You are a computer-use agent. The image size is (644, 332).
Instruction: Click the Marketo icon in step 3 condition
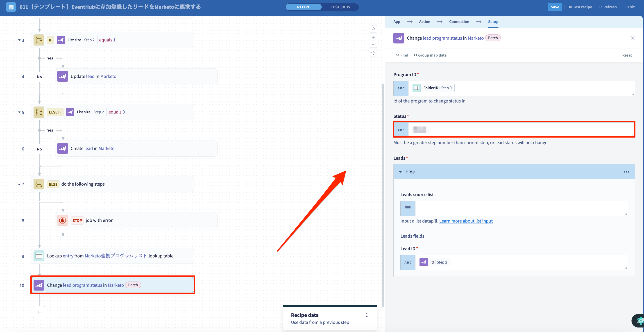pyautogui.click(x=61, y=40)
